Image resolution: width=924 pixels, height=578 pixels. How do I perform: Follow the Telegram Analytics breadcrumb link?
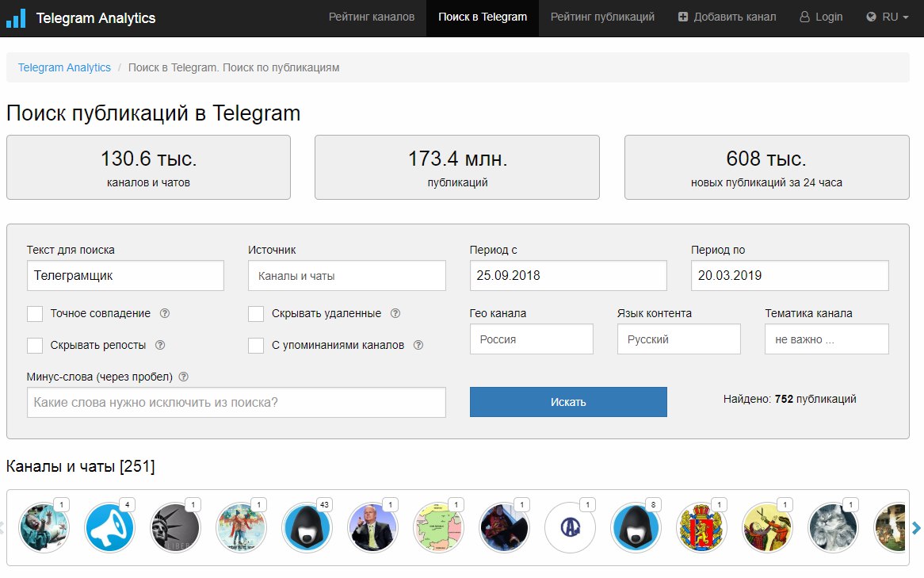pos(64,67)
